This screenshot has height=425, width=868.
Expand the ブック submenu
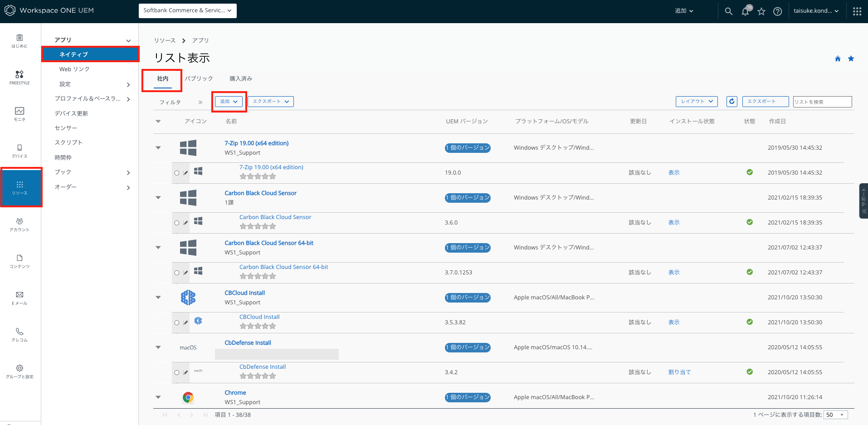pyautogui.click(x=128, y=172)
